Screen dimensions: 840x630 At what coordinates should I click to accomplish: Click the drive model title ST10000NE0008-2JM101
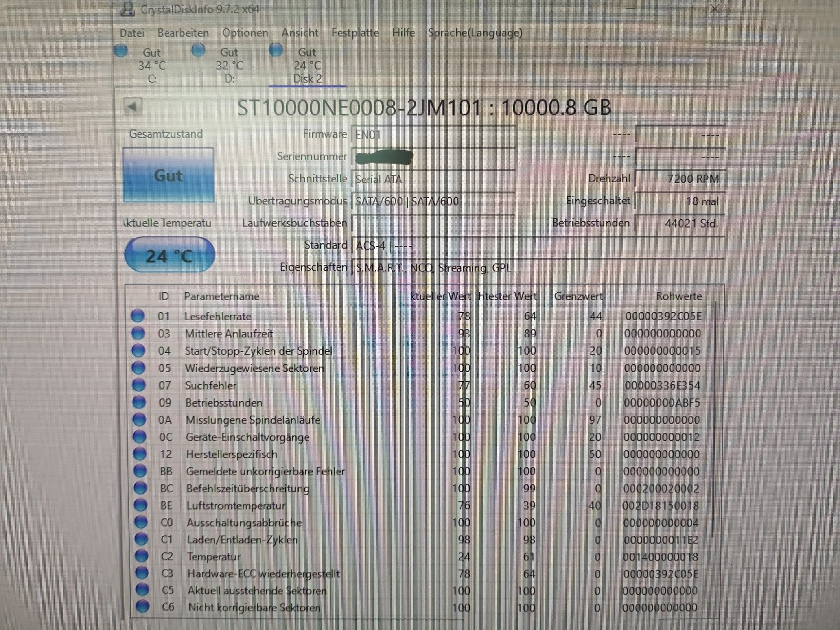(x=360, y=108)
